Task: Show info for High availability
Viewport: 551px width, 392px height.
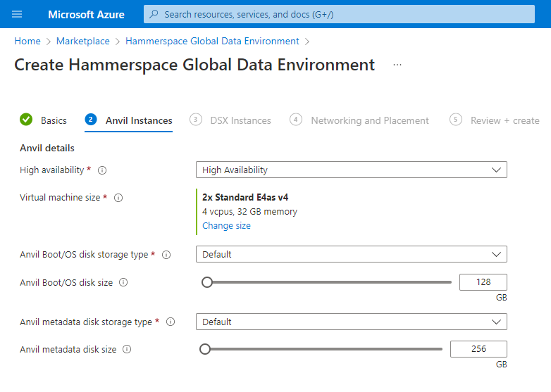Action: (x=102, y=170)
